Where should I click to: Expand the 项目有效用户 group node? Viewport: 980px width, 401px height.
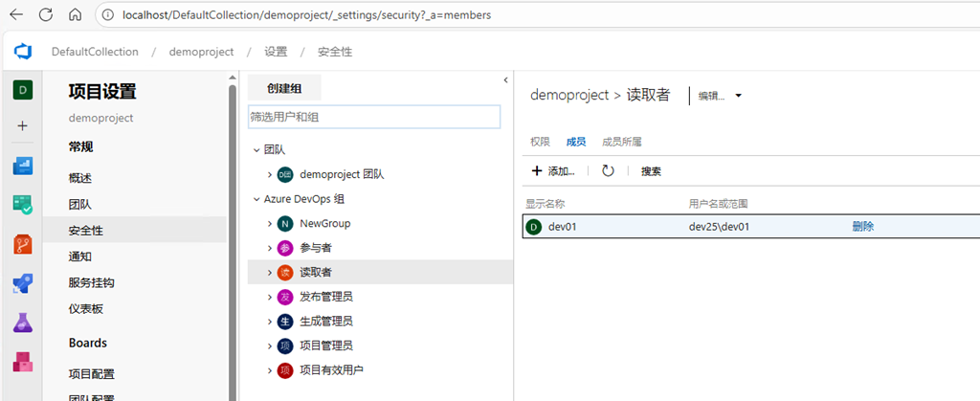coord(269,370)
